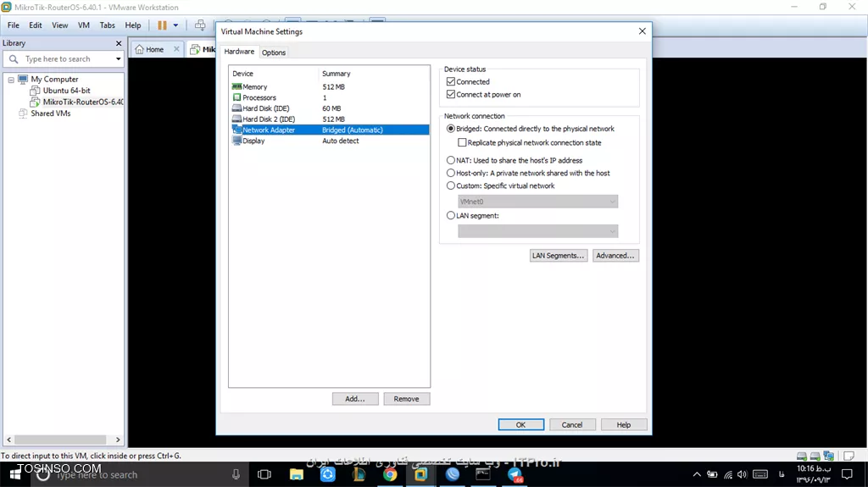The image size is (868, 487).
Task: Select the Hard Disk 2 (IDE) row
Action: point(330,119)
